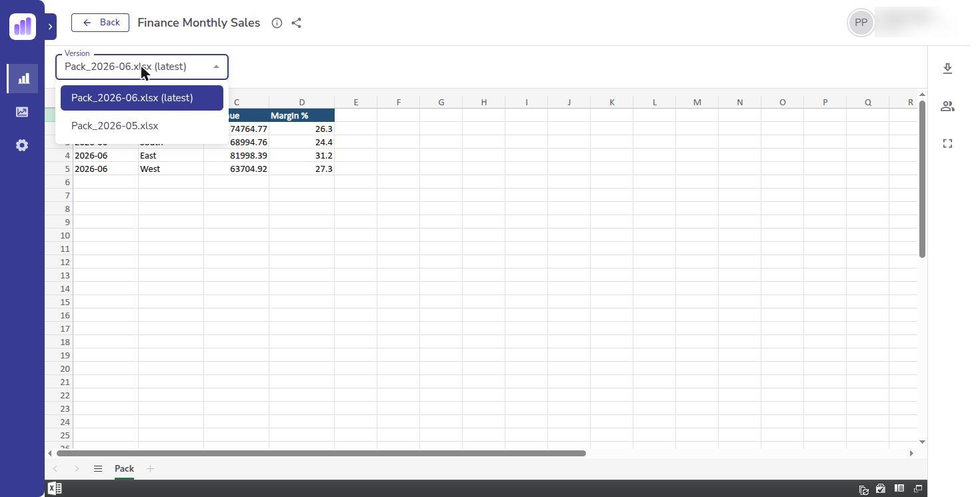Open the settings gear in the sidebar
Viewport: 980px width, 497px height.
tap(22, 145)
